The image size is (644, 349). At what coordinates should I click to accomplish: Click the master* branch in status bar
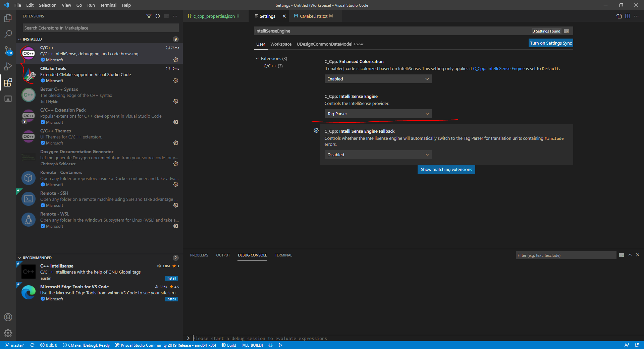(15, 345)
